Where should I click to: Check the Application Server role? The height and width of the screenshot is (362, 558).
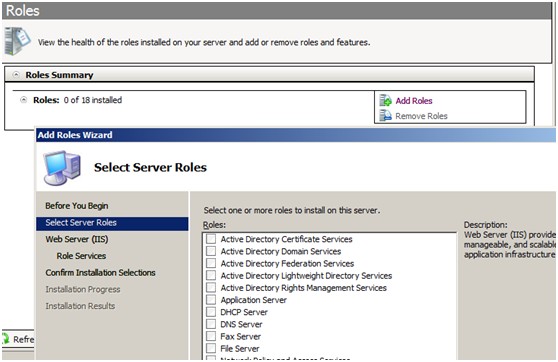211,300
